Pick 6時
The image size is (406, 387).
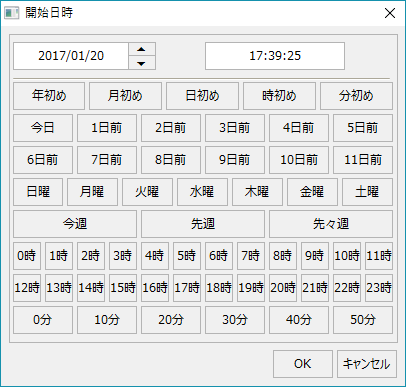pyautogui.click(x=219, y=256)
